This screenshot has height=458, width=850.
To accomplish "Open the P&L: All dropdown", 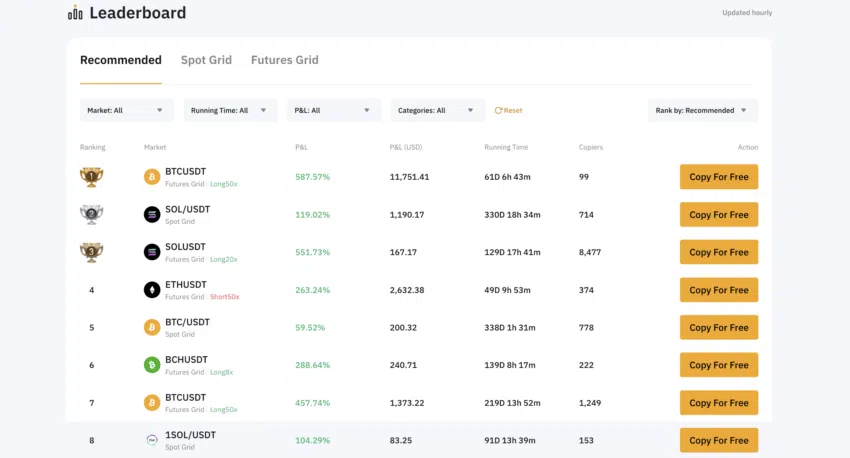I will click(334, 110).
